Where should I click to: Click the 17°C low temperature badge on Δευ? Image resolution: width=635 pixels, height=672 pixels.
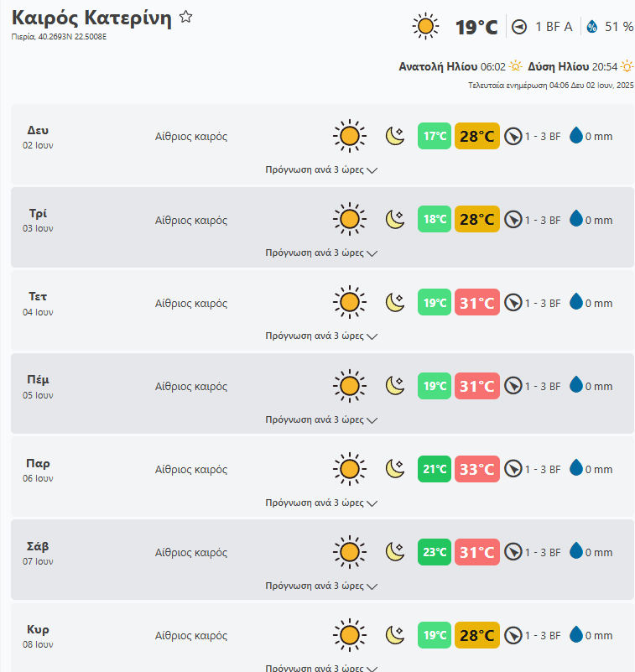coord(435,136)
